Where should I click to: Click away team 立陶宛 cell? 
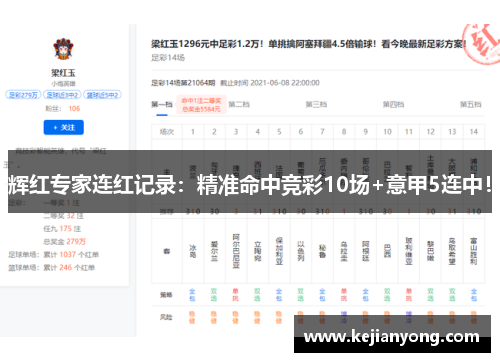pyautogui.click(x=258, y=251)
